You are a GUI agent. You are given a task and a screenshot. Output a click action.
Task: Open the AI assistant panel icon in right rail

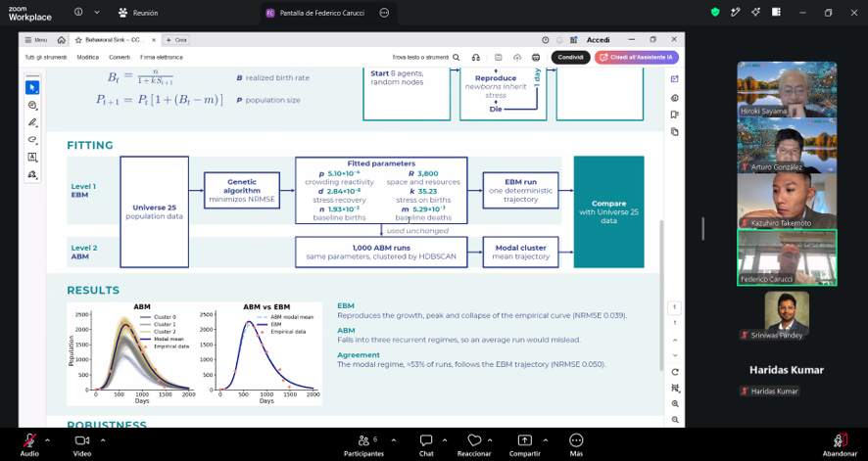click(674, 79)
